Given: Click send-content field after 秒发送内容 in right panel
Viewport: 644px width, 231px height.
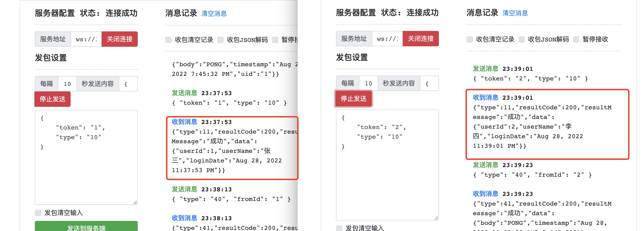Looking at the screenshot, I should 429,83.
